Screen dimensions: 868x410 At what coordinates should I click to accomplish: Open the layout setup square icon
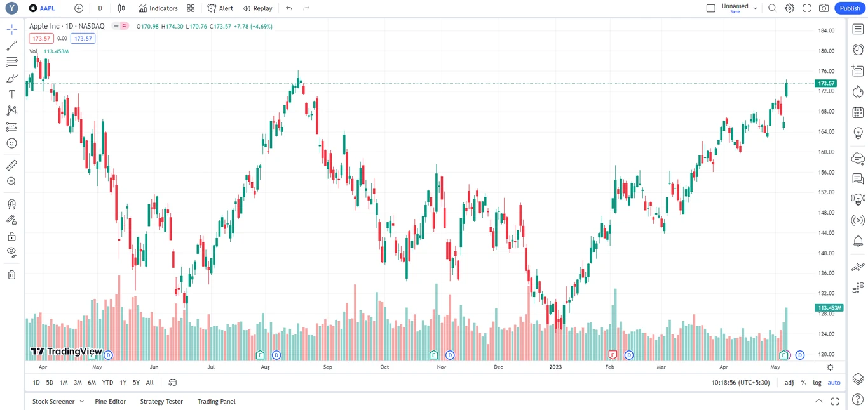point(711,8)
